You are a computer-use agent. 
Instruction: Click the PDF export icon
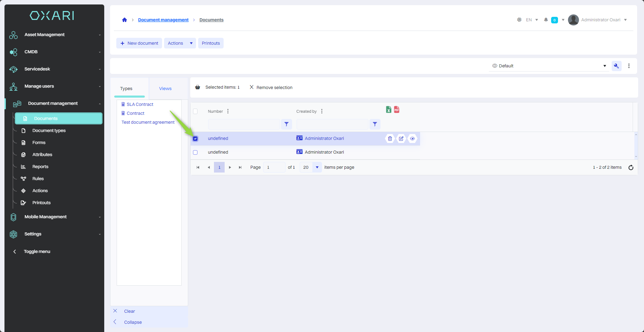[397, 110]
